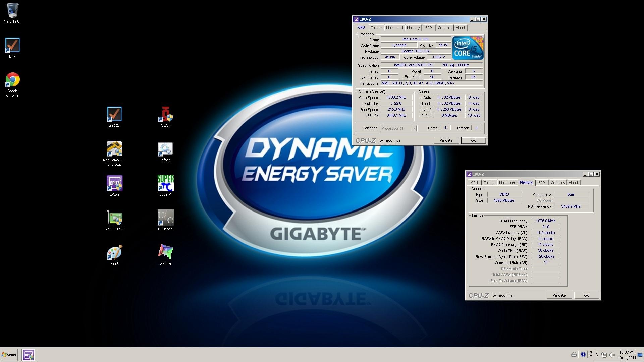
Task: Select the Paint desktop shortcut
Action: tap(114, 255)
